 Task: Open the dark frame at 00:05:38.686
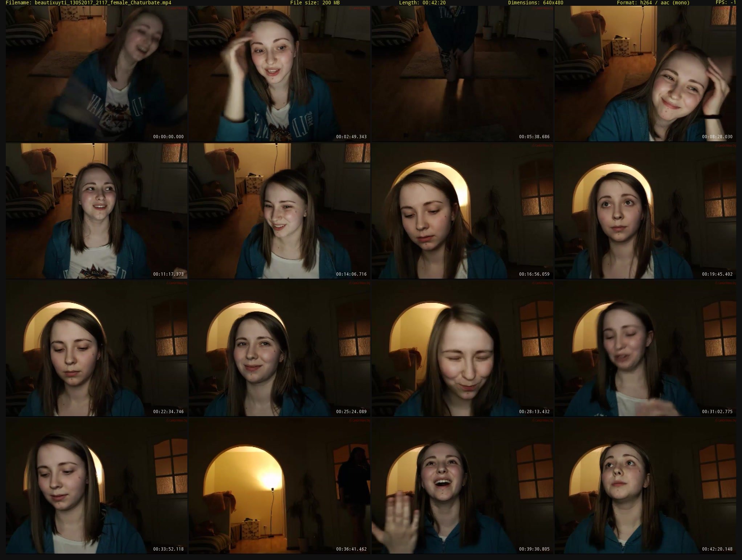click(x=462, y=73)
